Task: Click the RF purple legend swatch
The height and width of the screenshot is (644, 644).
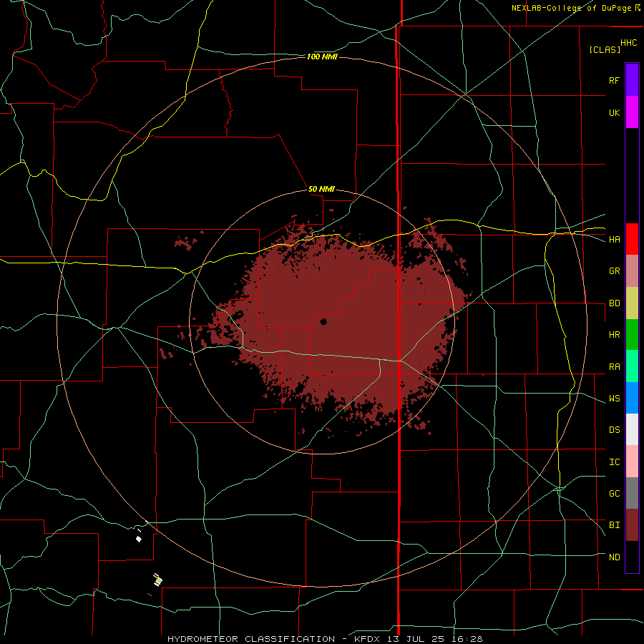Action: click(632, 80)
